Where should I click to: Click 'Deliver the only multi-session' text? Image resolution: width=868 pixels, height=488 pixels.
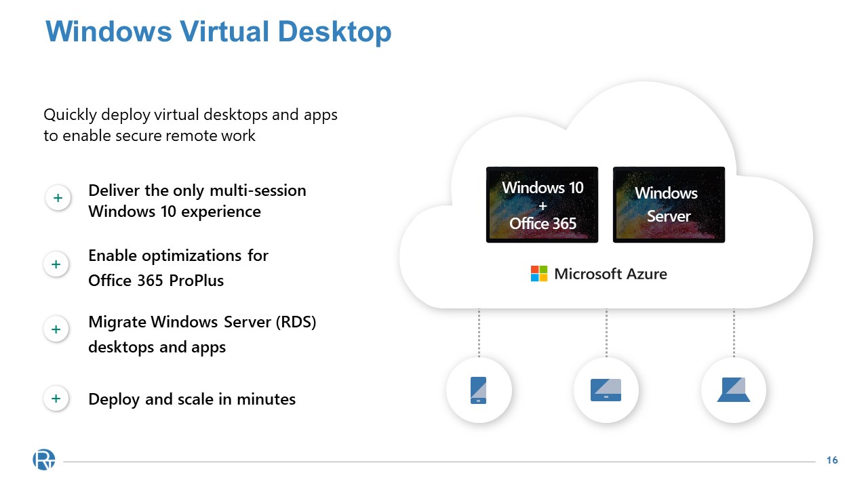click(197, 190)
